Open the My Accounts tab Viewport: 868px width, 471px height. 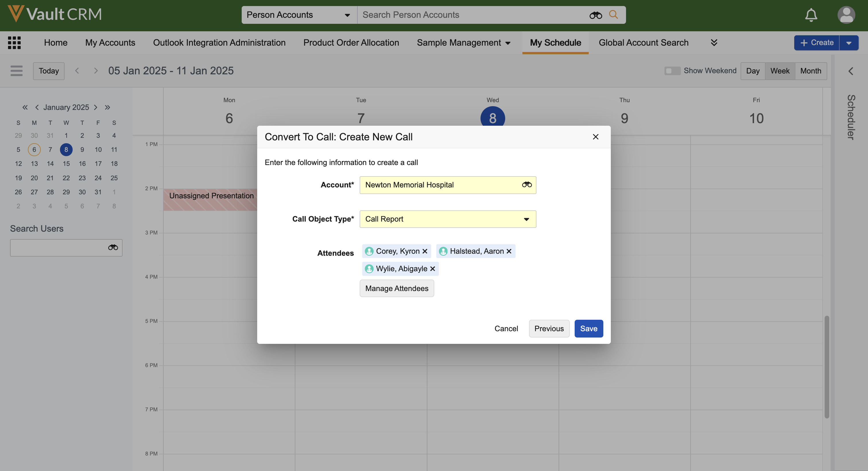pos(110,42)
